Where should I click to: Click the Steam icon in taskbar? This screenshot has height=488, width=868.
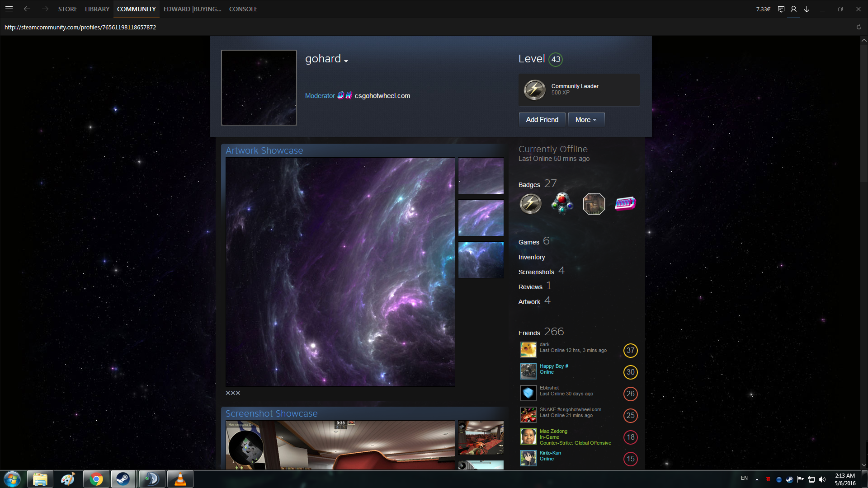tap(123, 479)
